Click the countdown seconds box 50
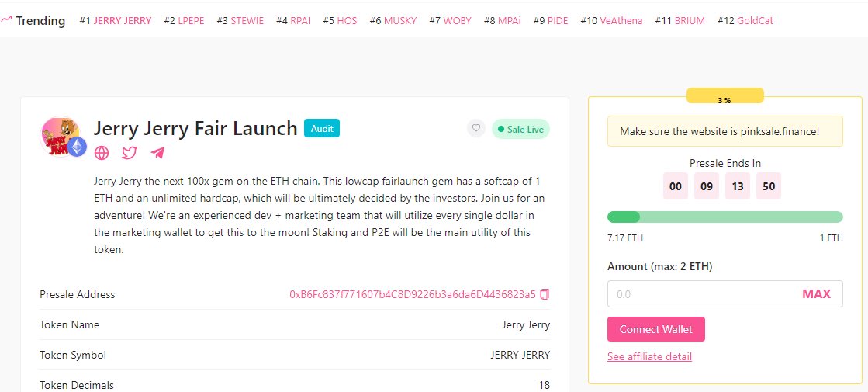Screen dimensions: 868x392 (769, 186)
